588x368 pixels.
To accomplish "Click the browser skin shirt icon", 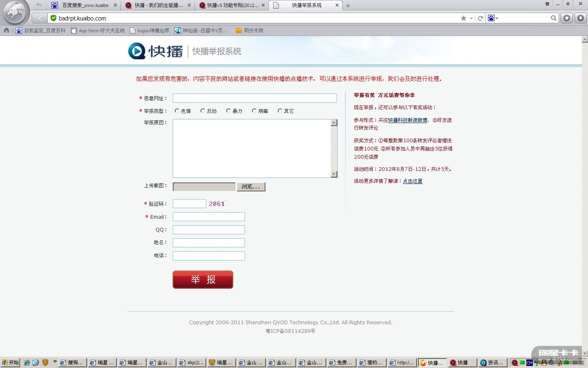I will pyautogui.click(x=547, y=4).
